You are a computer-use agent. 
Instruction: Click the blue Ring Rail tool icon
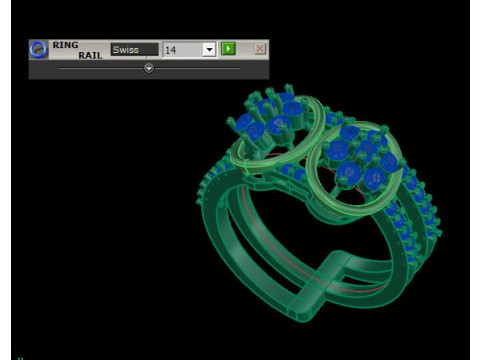[x=39, y=49]
